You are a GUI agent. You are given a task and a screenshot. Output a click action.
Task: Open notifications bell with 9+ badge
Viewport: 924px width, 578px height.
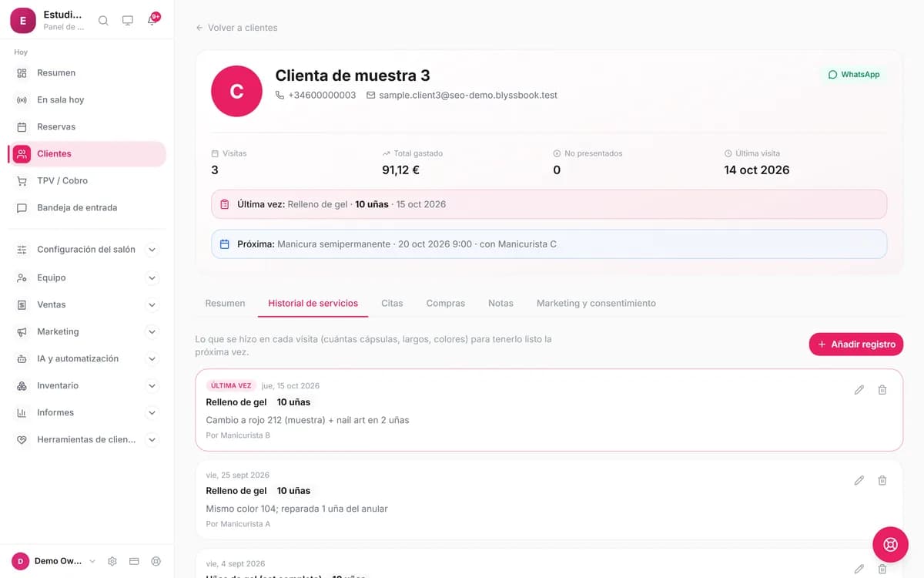click(x=152, y=20)
